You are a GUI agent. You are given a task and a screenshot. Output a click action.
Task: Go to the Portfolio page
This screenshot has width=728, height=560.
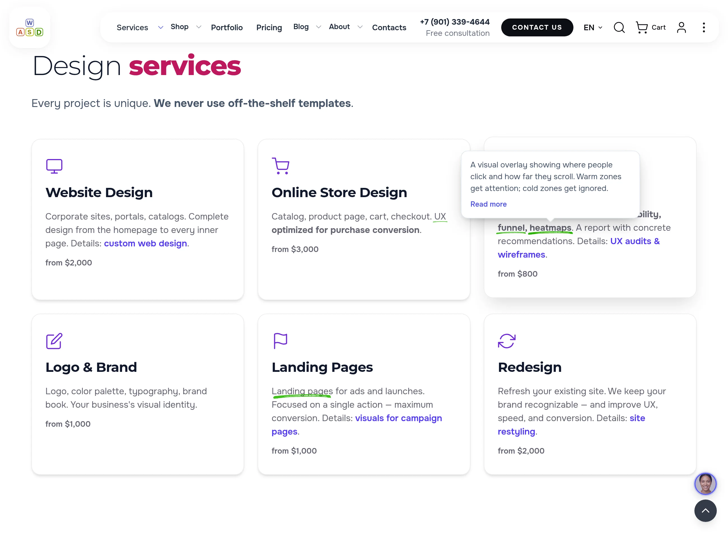click(x=227, y=27)
